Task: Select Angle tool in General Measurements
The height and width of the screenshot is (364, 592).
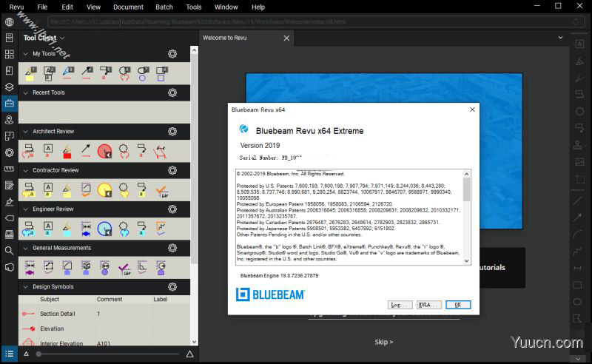Action: pyautogui.click(x=142, y=266)
